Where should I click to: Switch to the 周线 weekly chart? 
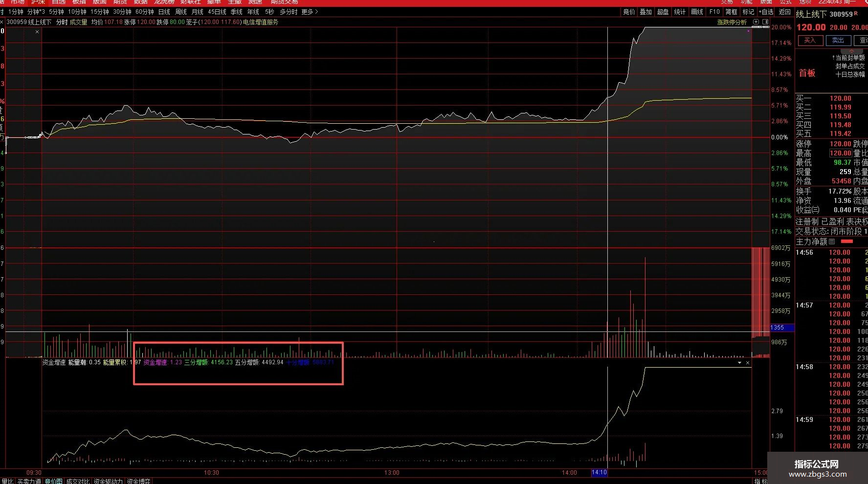coord(181,12)
